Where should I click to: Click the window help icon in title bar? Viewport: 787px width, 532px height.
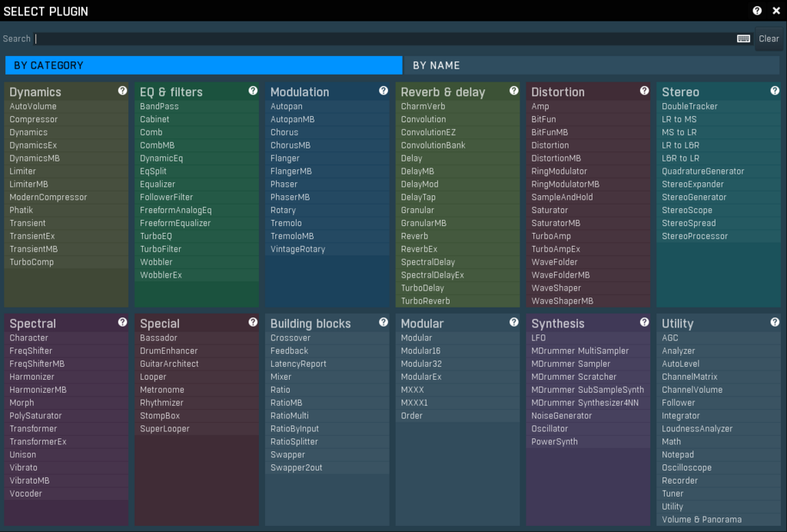tap(757, 11)
